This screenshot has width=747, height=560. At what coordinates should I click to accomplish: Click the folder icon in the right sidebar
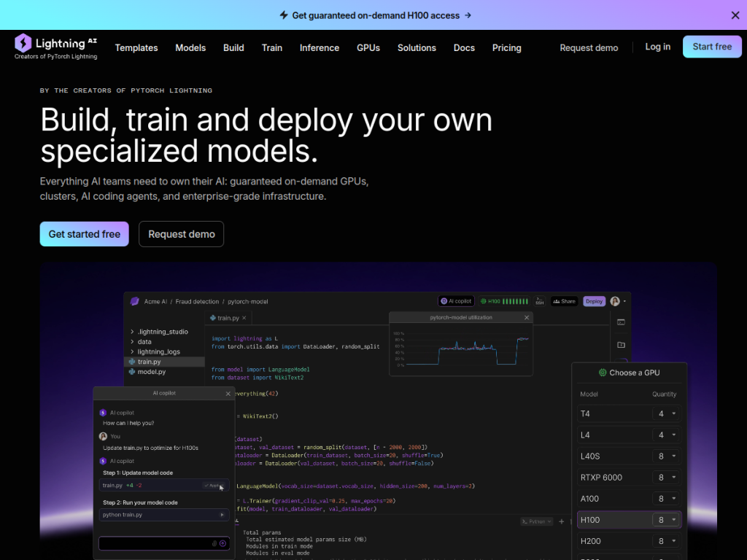622,345
